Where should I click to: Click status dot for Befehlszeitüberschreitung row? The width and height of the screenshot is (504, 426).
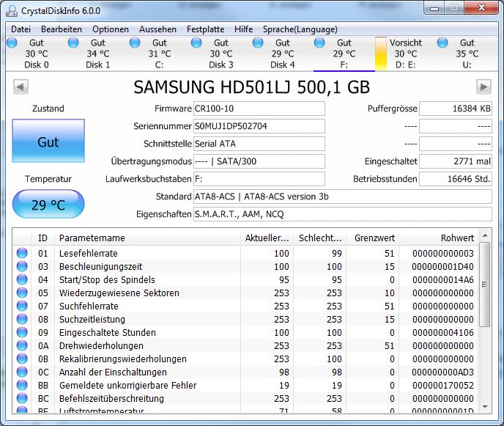[22, 398]
